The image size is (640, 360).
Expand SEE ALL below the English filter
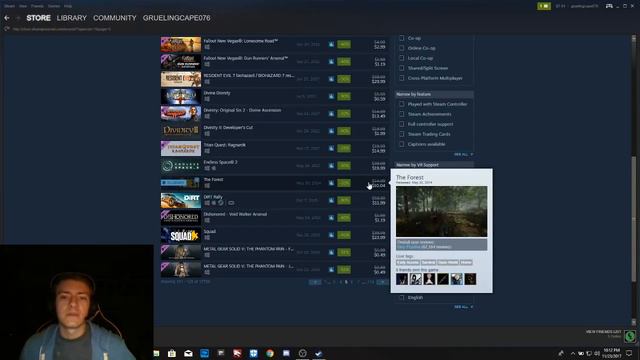463,307
